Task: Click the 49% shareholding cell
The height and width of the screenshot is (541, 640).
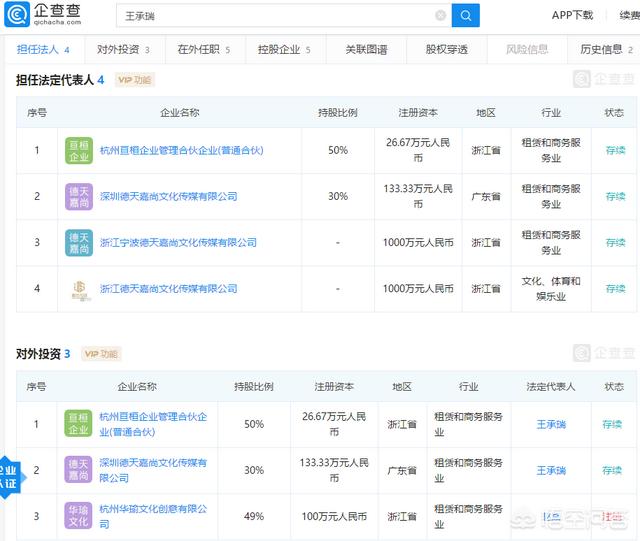Action: [x=254, y=517]
